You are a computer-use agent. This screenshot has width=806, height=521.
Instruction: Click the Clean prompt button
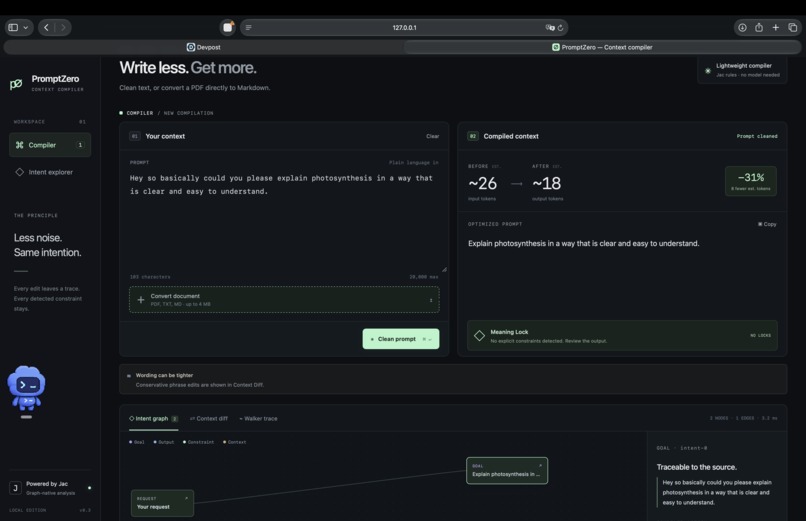pyautogui.click(x=400, y=339)
